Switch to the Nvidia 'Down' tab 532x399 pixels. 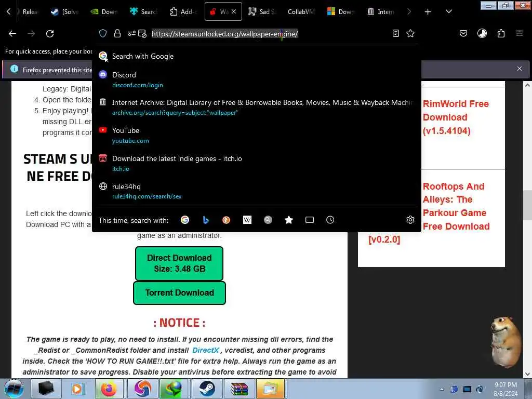tap(104, 12)
